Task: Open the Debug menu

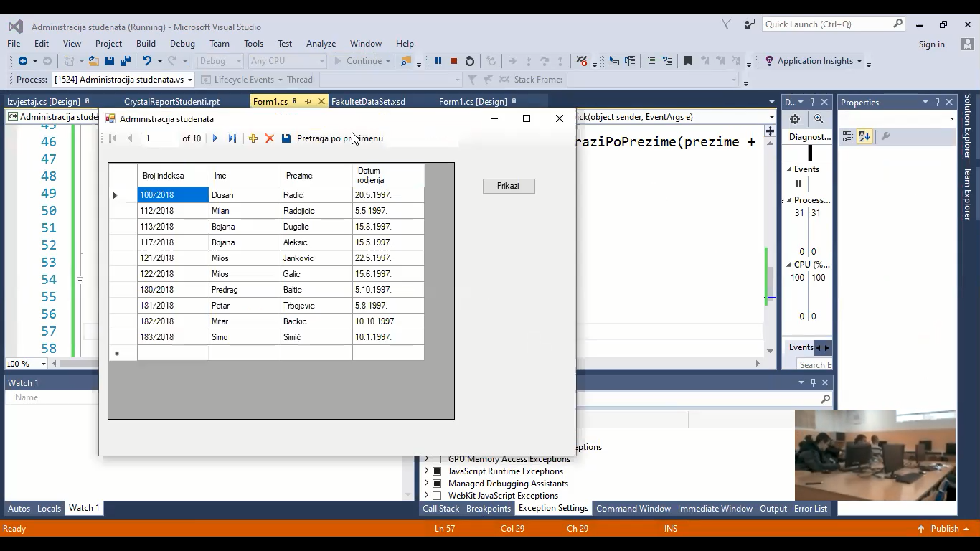Action: [182, 44]
